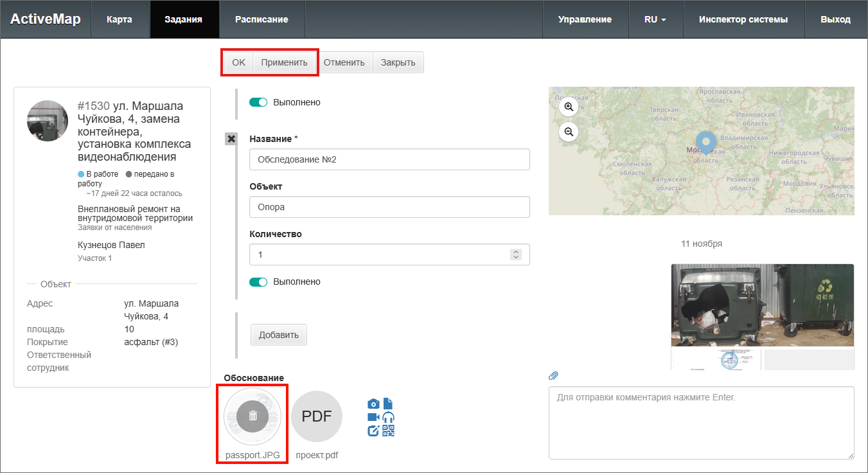Remove the Обследование №2 block with X
The width and height of the screenshot is (868, 473).
[231, 139]
